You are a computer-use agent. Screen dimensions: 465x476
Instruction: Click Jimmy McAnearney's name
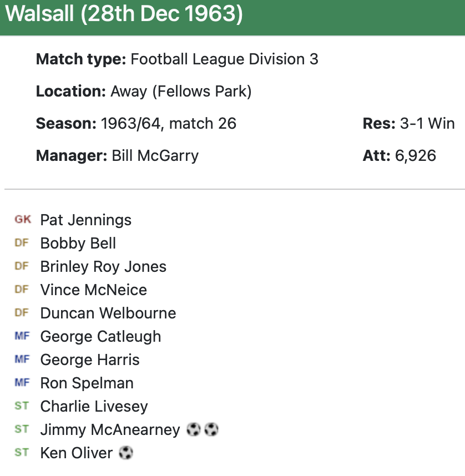110,429
